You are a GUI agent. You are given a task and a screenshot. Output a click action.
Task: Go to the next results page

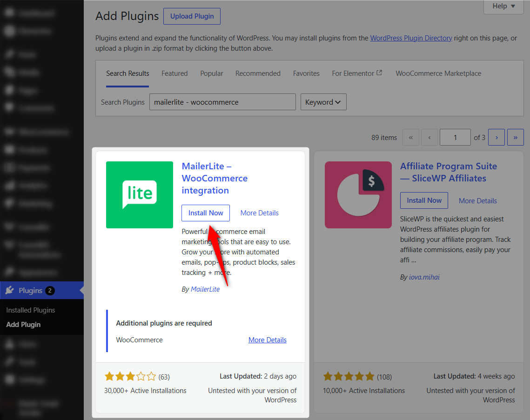tap(496, 137)
